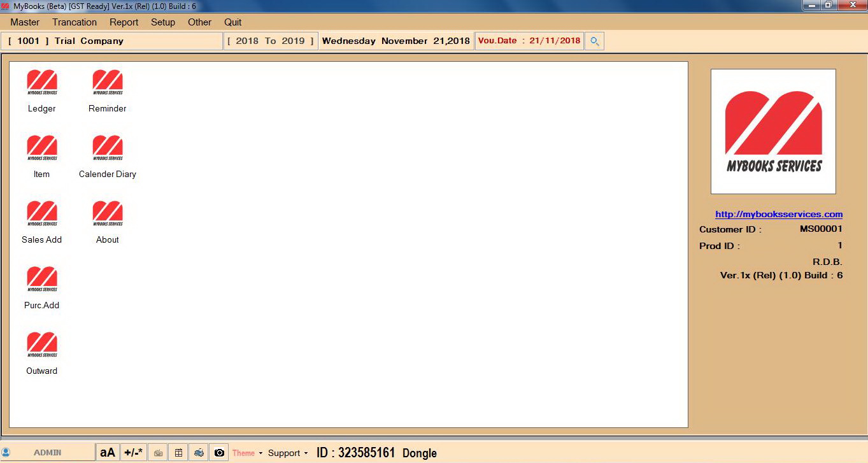
Task: Open the Calender Diary shortcut
Action: tap(107, 148)
